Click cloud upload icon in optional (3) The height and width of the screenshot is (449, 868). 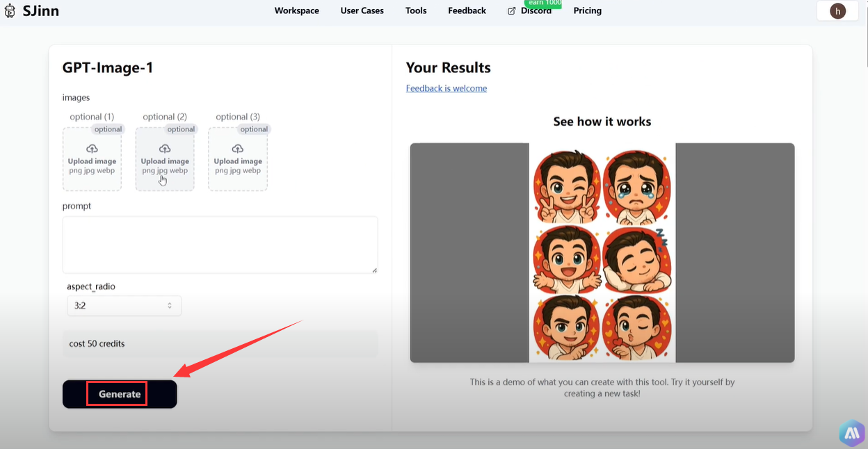[238, 149]
